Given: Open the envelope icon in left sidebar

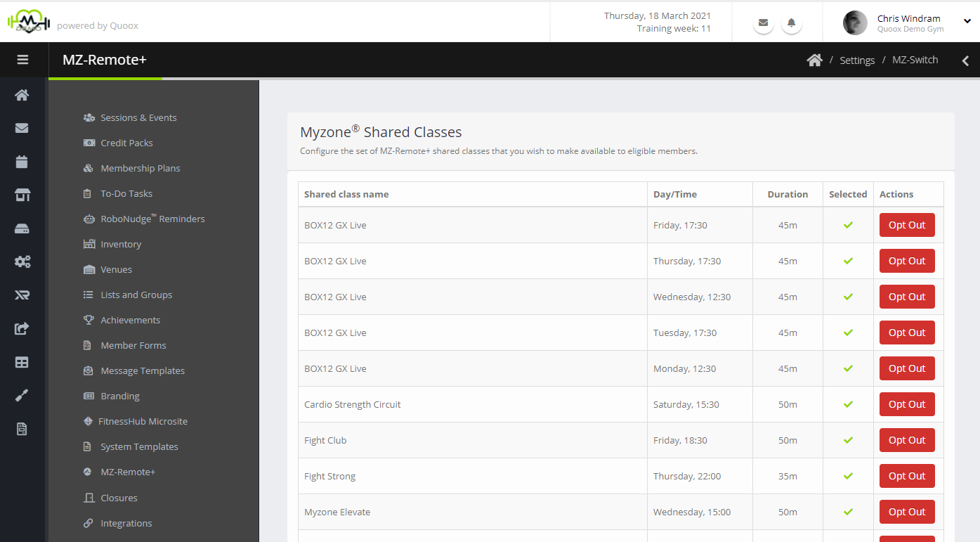Looking at the screenshot, I should 22,128.
